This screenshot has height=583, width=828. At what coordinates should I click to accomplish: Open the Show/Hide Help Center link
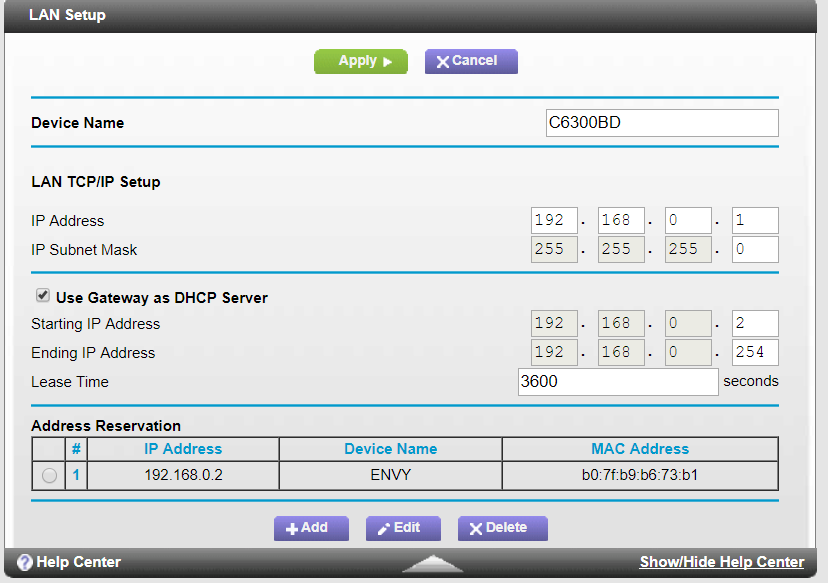[722, 562]
